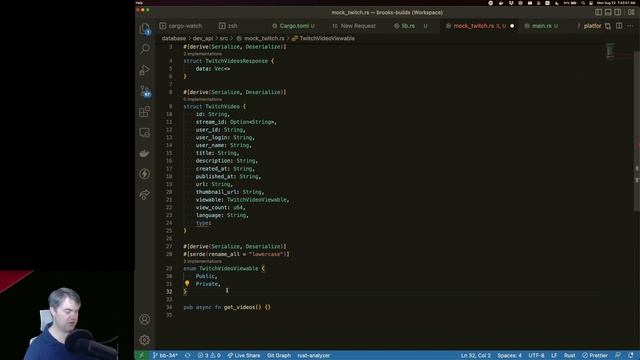Toggle the bottom panel layout icon

point(608,12)
